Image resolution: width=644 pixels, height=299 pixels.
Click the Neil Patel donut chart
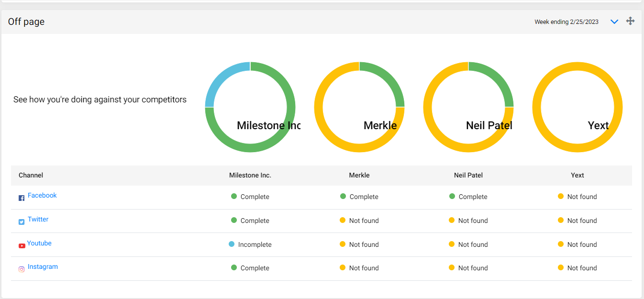[468, 107]
